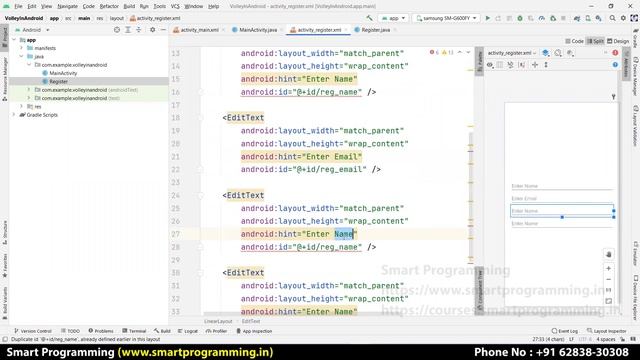Image resolution: width=640 pixels, height=360 pixels.
Task: Open the Build menu
Action: click(x=129, y=7)
